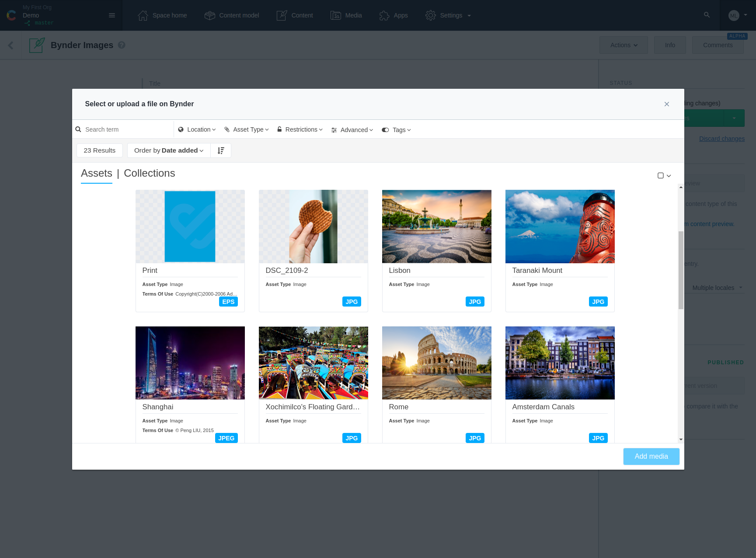
Task: Open the Info panel button
Action: click(x=670, y=45)
